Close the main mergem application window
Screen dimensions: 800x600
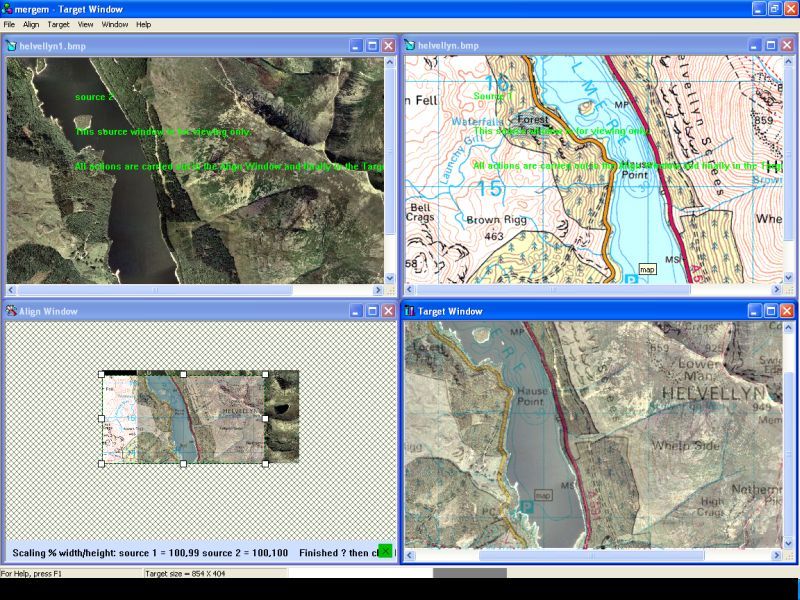click(791, 9)
